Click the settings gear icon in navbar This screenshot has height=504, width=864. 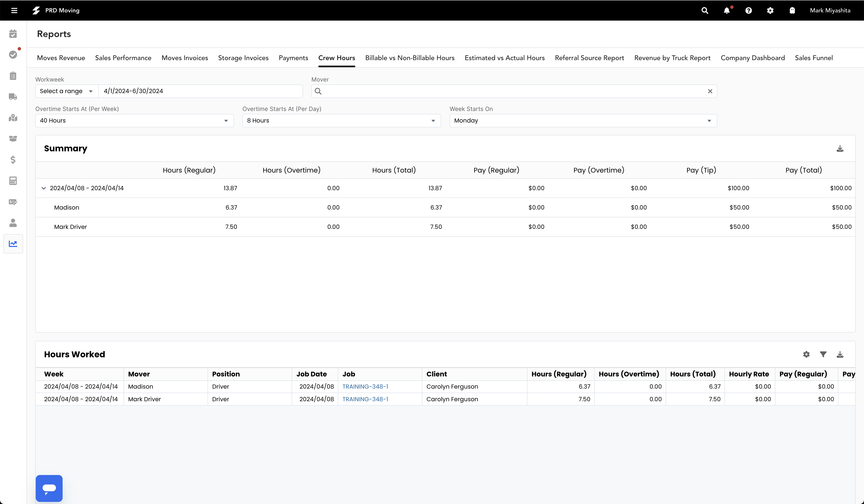pyautogui.click(x=770, y=10)
